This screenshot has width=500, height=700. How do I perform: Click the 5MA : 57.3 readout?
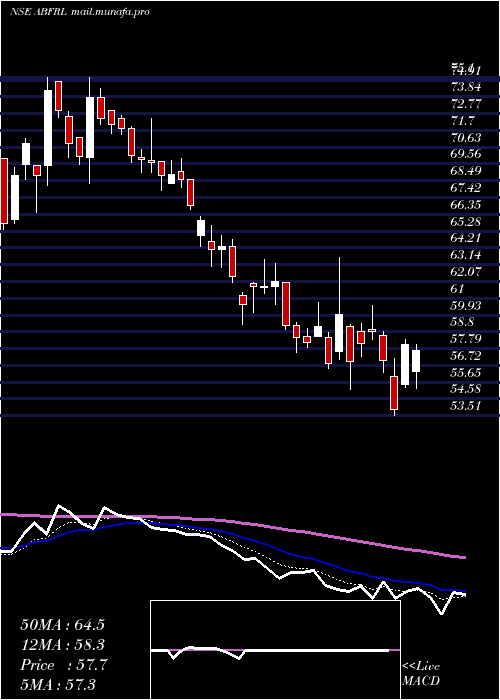coord(58,685)
